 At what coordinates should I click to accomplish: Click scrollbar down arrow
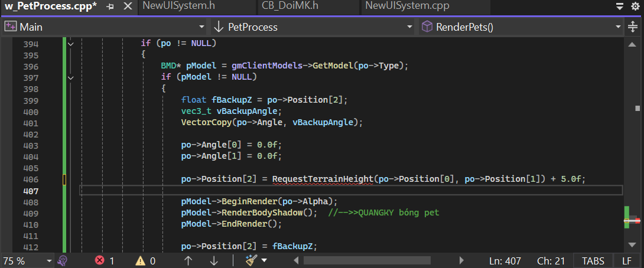coord(633,244)
